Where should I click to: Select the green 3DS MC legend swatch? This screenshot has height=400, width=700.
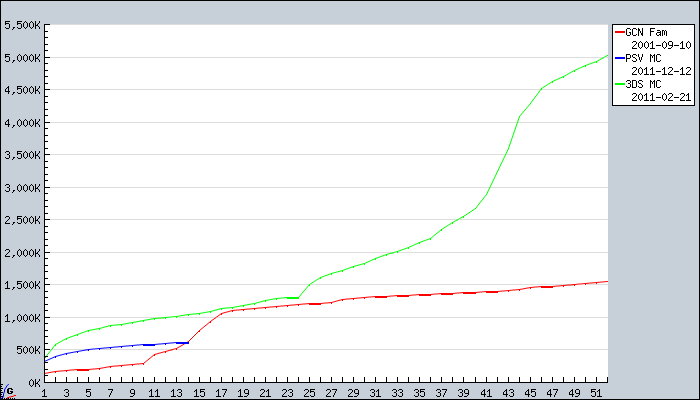pos(620,84)
